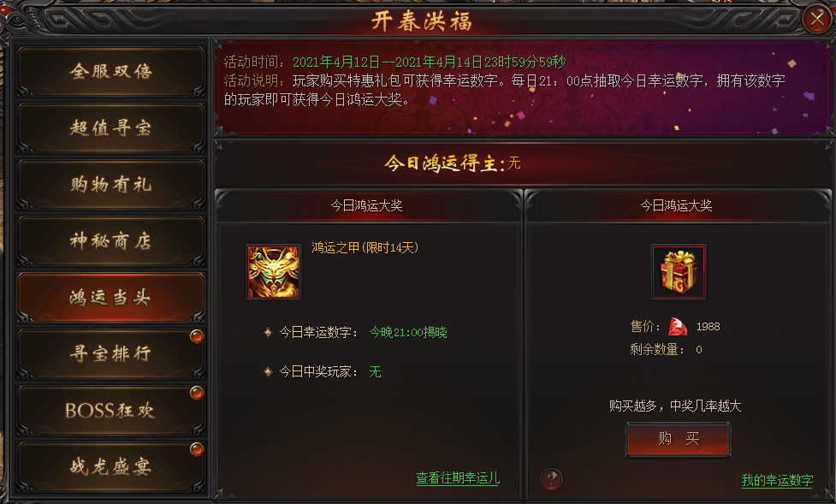Click the red gem currency icon
This screenshot has width=836, height=504.
pos(678,326)
